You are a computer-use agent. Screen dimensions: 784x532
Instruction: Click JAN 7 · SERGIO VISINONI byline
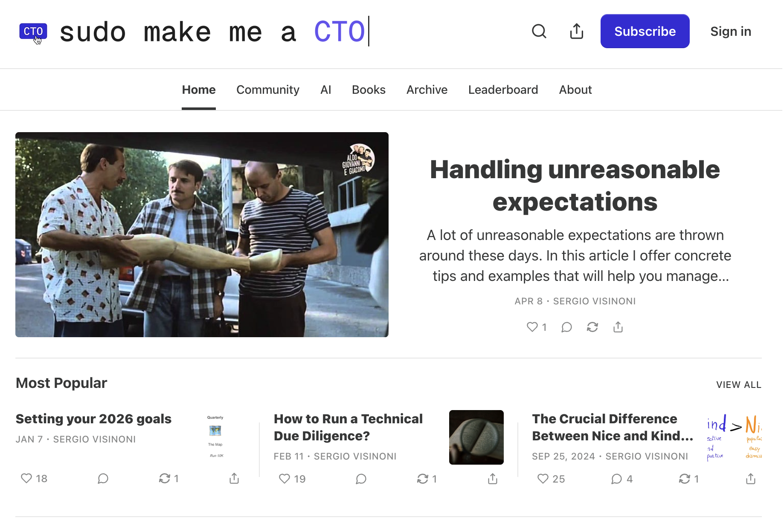click(x=75, y=439)
